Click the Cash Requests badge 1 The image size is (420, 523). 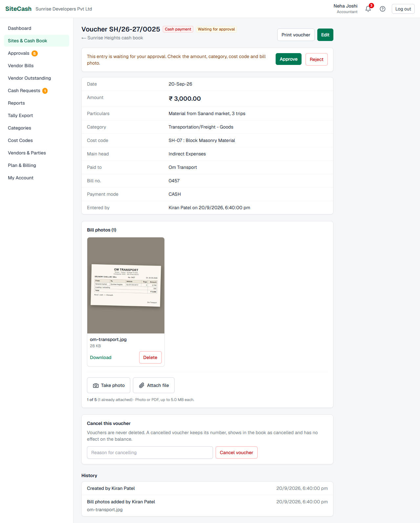point(45,91)
